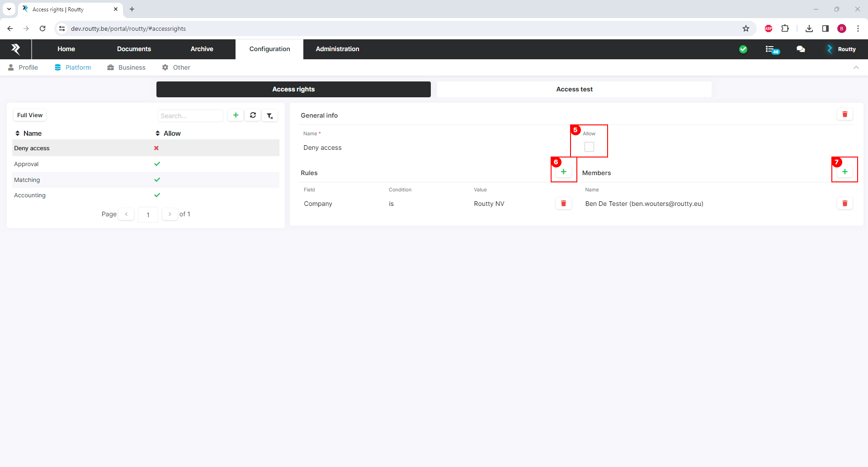Screen dimensions: 868x467
Task: Clear filters in access rights list
Action: 270,116
